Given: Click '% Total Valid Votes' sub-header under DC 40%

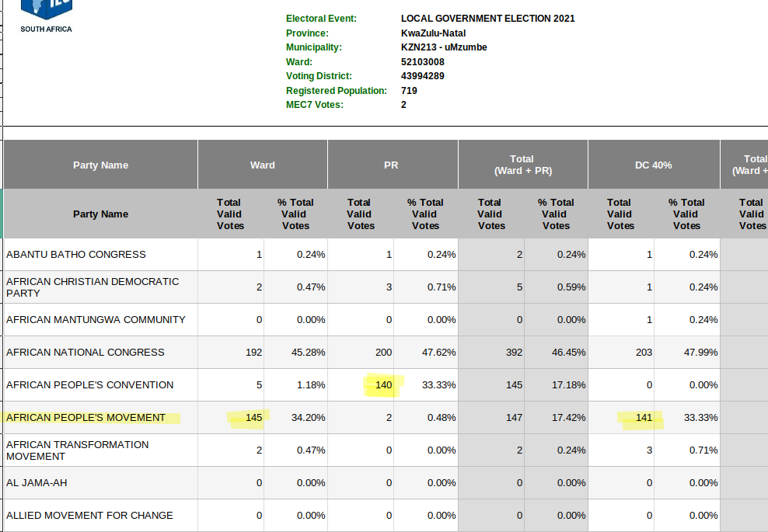Looking at the screenshot, I should tap(686, 214).
